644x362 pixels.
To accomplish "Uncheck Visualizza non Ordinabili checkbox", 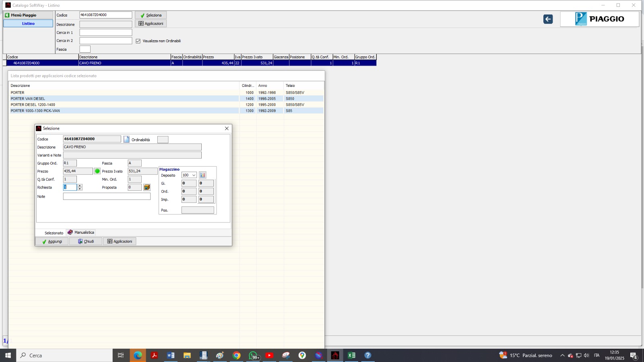I will [x=138, y=41].
